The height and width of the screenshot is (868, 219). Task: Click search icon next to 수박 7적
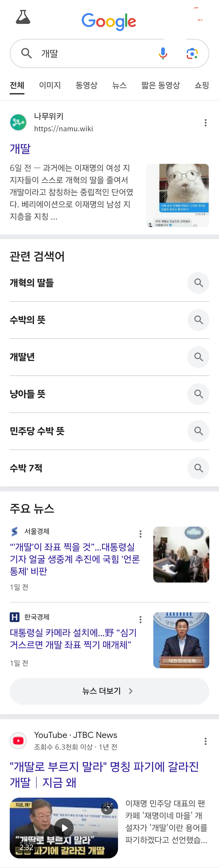click(x=198, y=468)
